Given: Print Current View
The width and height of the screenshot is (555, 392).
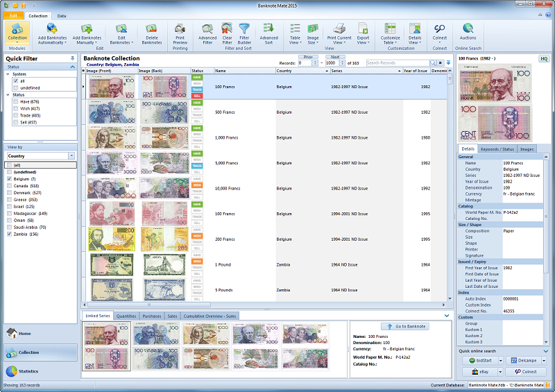Looking at the screenshot, I should pyautogui.click(x=339, y=33).
